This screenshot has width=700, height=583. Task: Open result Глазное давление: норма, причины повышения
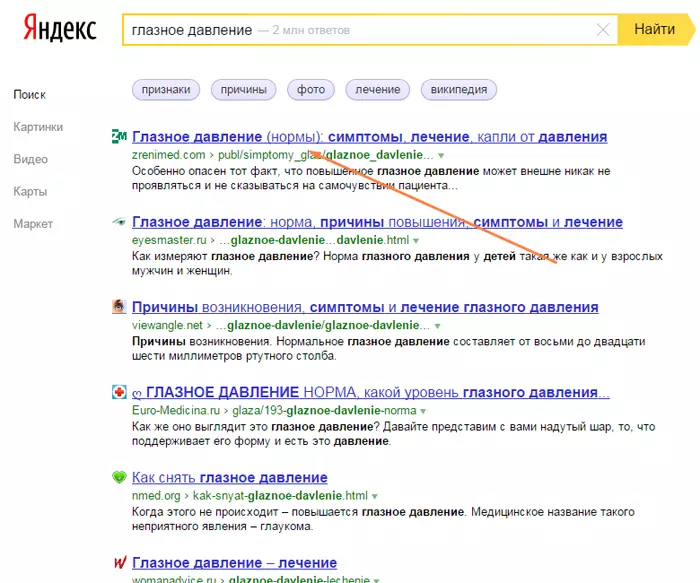377,222
